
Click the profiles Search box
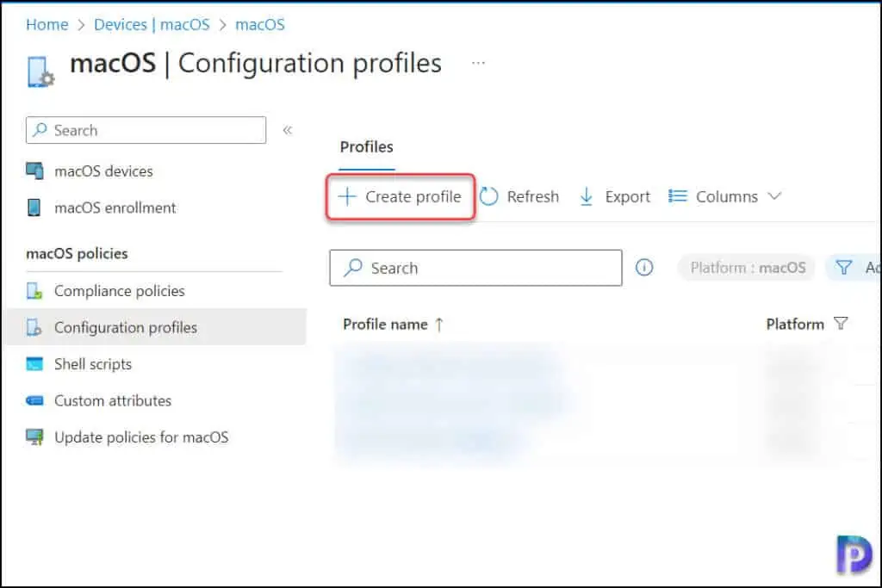coord(475,268)
